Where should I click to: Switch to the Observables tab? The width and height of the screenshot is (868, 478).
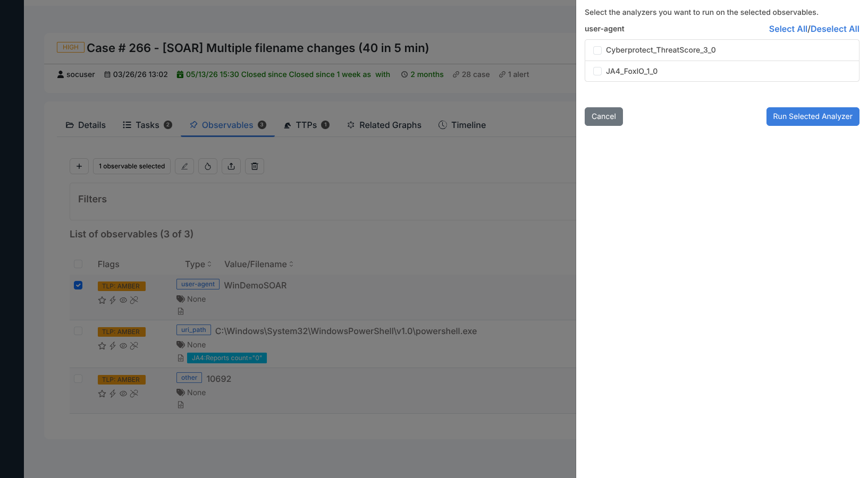point(227,125)
